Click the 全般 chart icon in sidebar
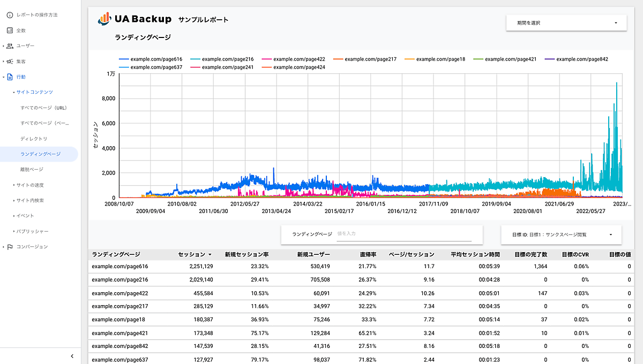 coord(10,31)
